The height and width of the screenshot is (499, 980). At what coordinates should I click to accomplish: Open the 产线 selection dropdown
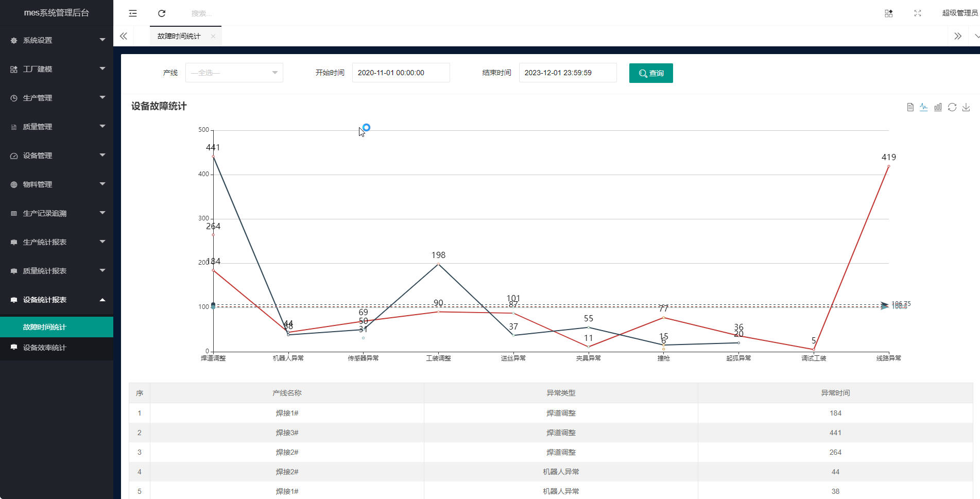[234, 73]
